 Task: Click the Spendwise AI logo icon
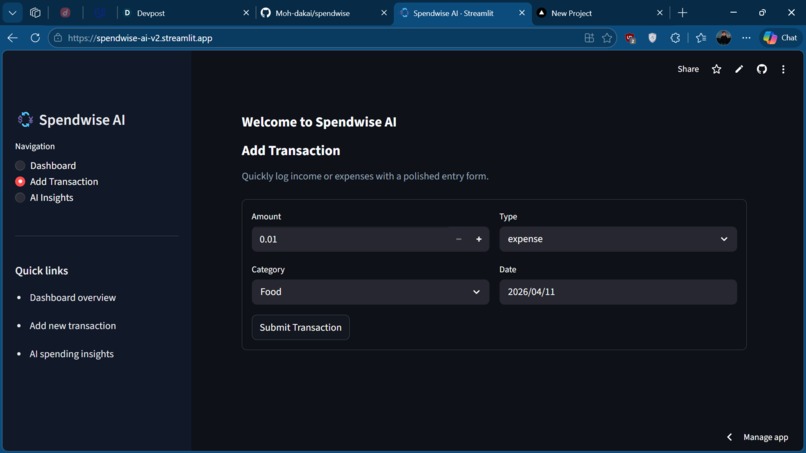pyautogui.click(x=25, y=119)
